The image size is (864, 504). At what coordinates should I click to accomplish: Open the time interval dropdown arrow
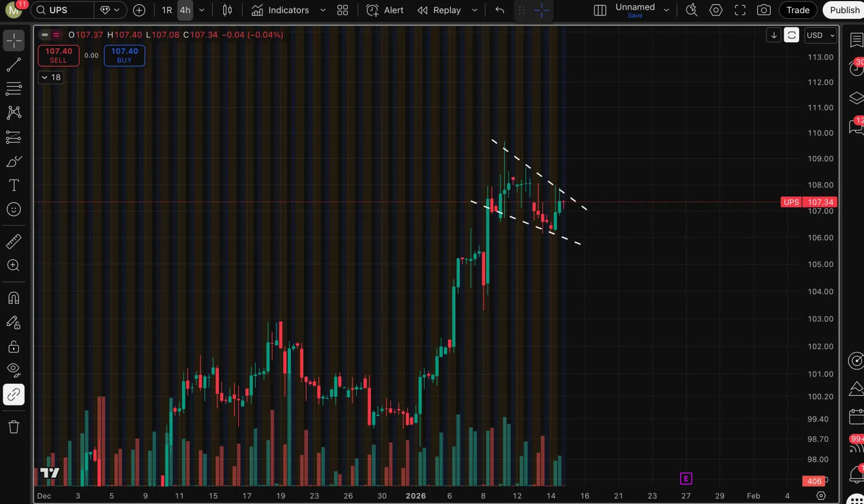pyautogui.click(x=202, y=10)
